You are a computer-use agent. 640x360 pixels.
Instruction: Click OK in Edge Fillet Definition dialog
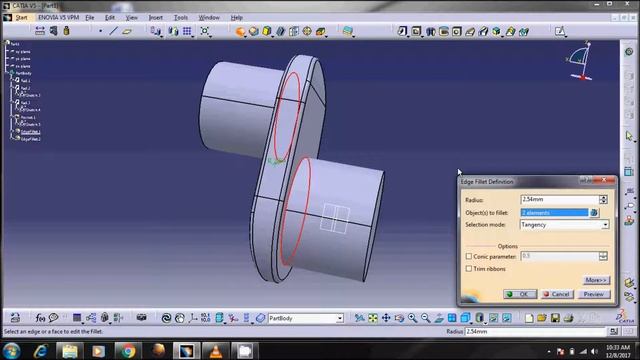(520, 294)
